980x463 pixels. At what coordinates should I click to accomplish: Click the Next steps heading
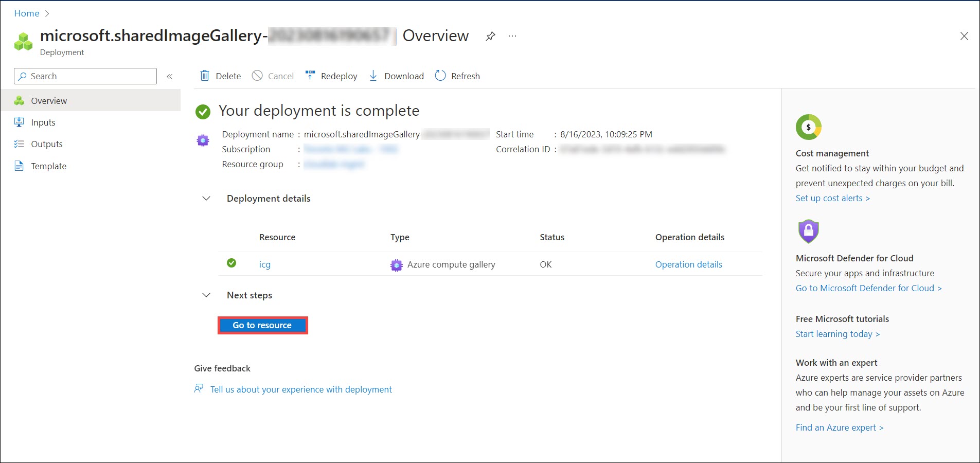click(x=250, y=295)
